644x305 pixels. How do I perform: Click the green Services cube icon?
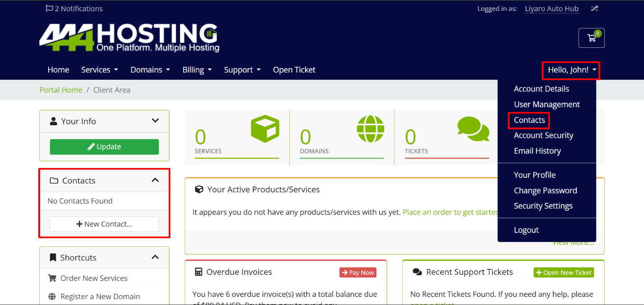click(265, 128)
